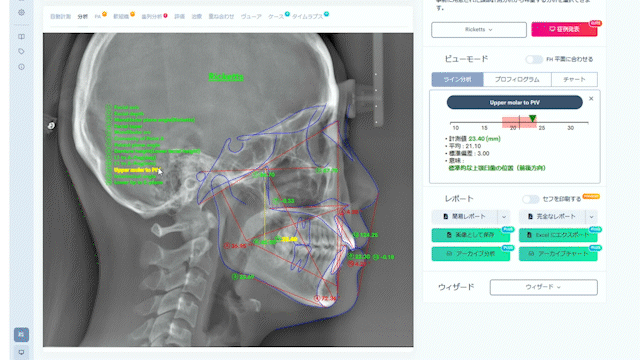Click the monitor icon at sidebar bottom

(x=21, y=352)
